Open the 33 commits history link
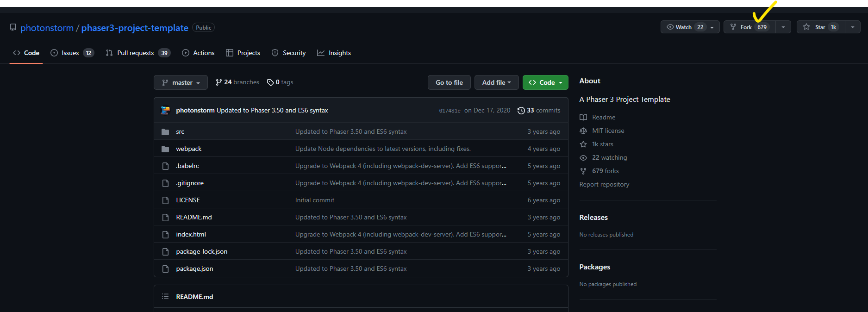Viewport: 868px width, 312px height. pos(539,111)
